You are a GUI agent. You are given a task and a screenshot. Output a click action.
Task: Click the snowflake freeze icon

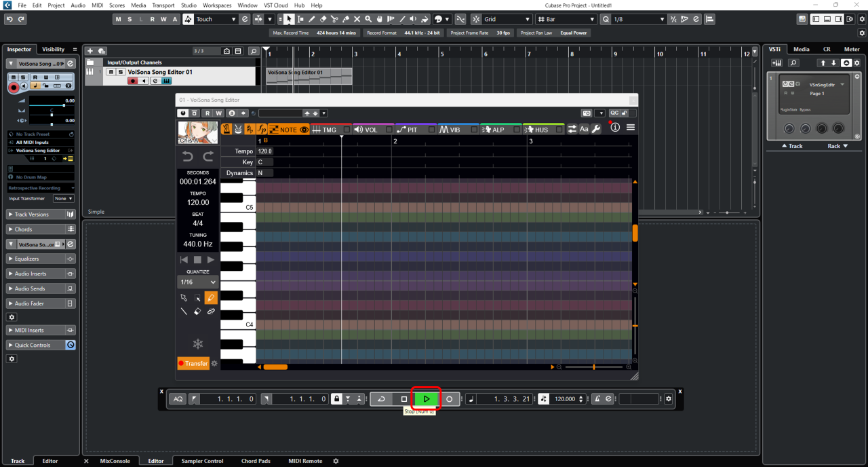pos(197,344)
